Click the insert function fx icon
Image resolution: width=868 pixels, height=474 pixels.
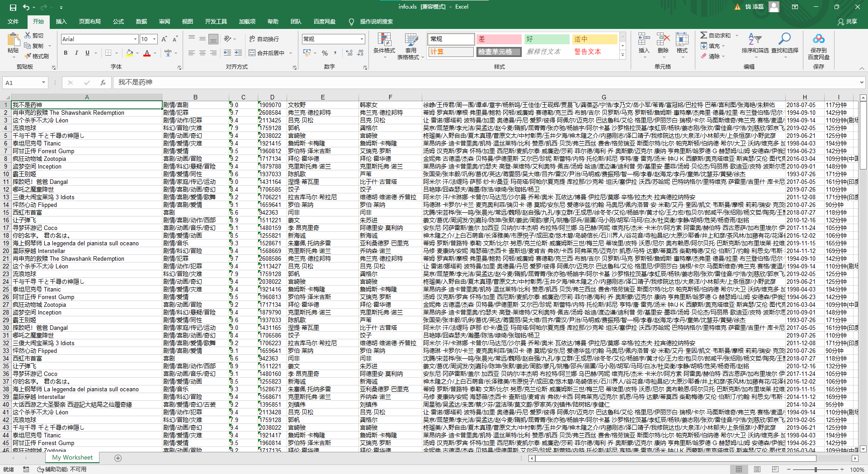tap(103, 83)
